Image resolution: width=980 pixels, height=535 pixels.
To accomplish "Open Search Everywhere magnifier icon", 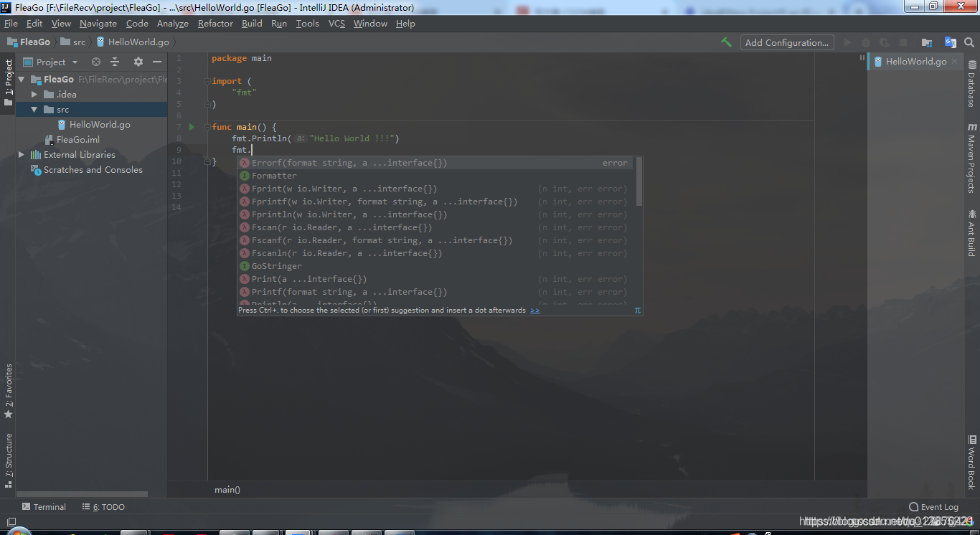I will 969,42.
